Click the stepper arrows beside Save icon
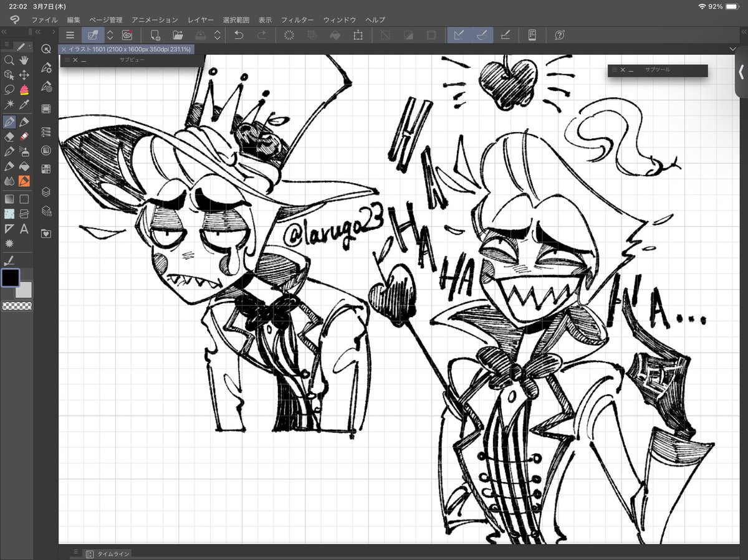 click(218, 36)
